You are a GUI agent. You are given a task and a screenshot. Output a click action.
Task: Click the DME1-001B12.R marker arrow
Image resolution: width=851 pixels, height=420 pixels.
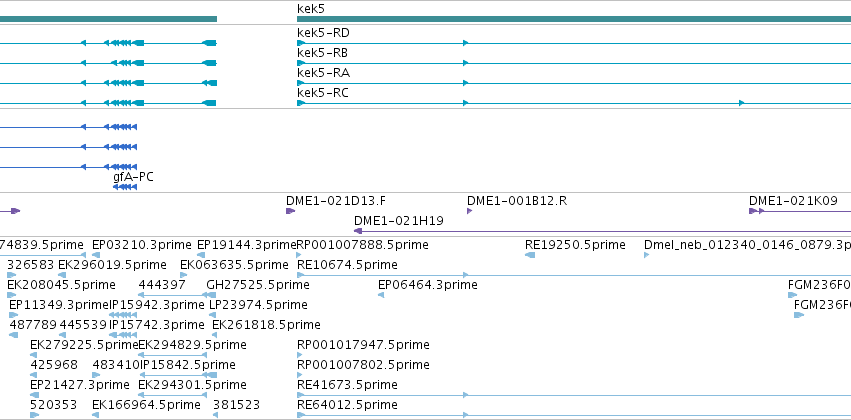tap(469, 211)
